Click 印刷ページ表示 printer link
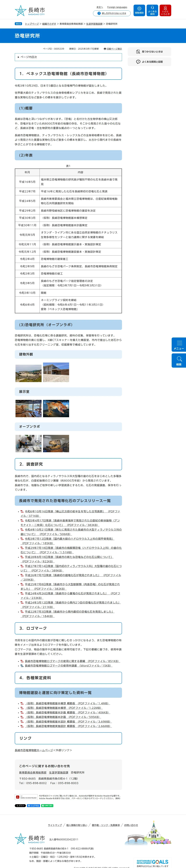The height and width of the screenshot is (868, 186). point(113,49)
